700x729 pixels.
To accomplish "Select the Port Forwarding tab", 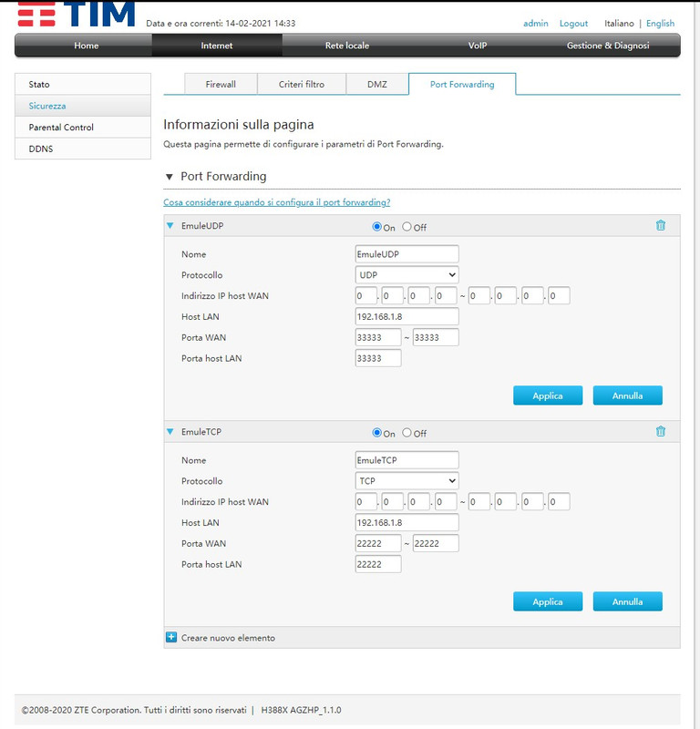I will 462,84.
